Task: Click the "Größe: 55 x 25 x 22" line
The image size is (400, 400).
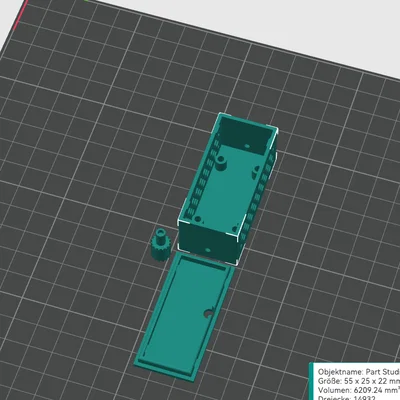Action: 359,381
